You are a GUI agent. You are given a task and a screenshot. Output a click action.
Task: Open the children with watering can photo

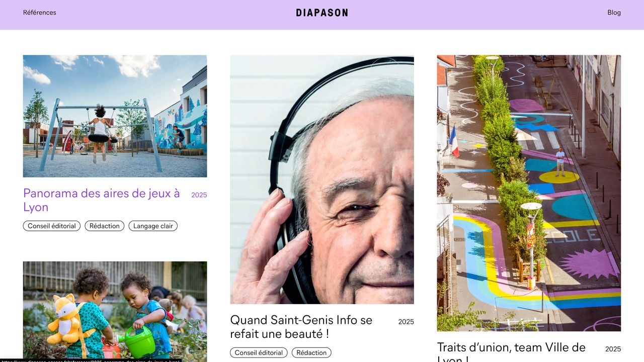pos(115,312)
